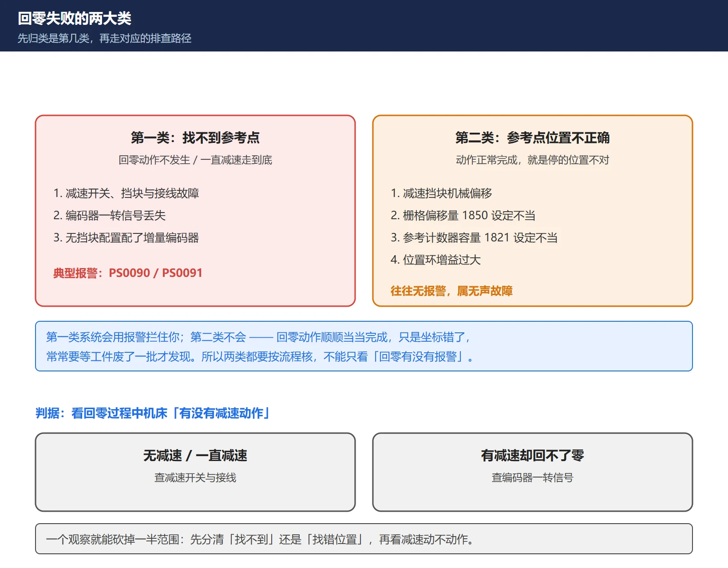Select the blue note line starting 常常要等工件废了一批才发现
The height and width of the screenshot is (568, 728).
[260, 357]
